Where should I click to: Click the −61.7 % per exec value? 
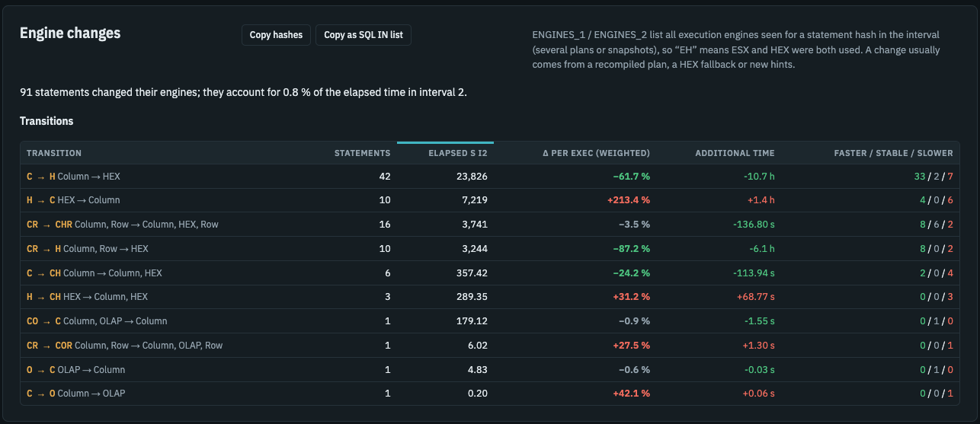coord(631,176)
